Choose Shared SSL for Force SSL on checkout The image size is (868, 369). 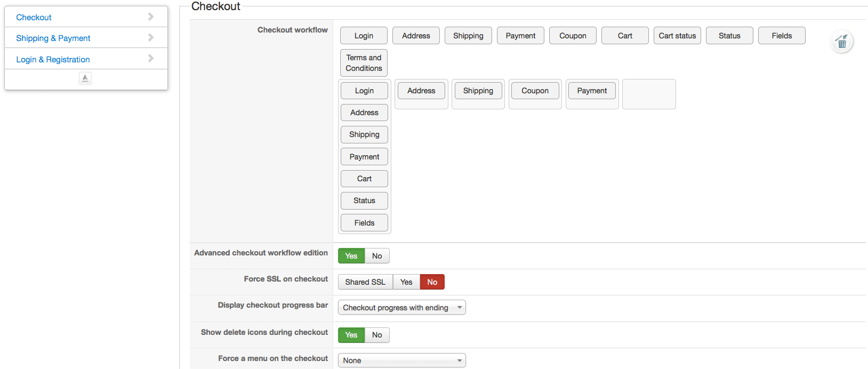point(365,282)
